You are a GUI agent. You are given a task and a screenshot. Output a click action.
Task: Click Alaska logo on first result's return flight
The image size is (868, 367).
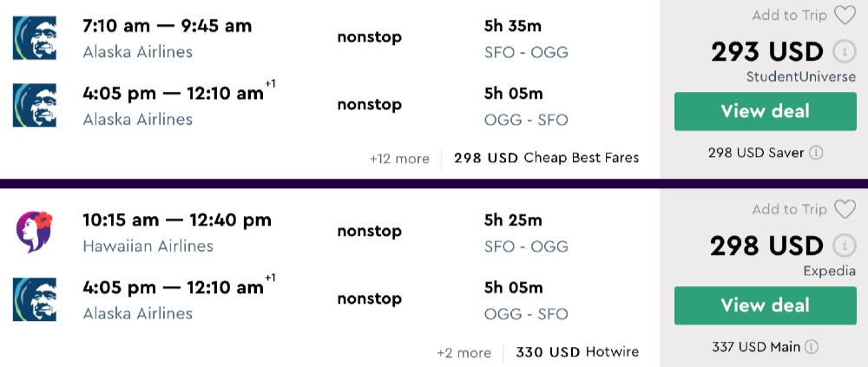click(35, 106)
